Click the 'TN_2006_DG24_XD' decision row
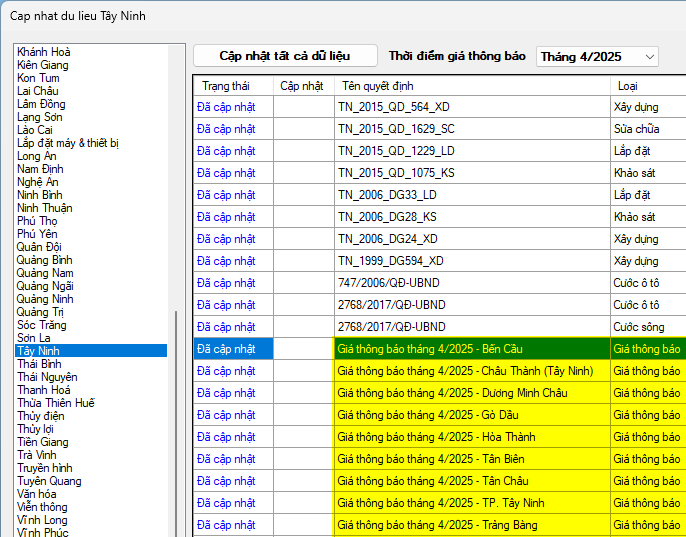686x537 pixels. (472, 239)
